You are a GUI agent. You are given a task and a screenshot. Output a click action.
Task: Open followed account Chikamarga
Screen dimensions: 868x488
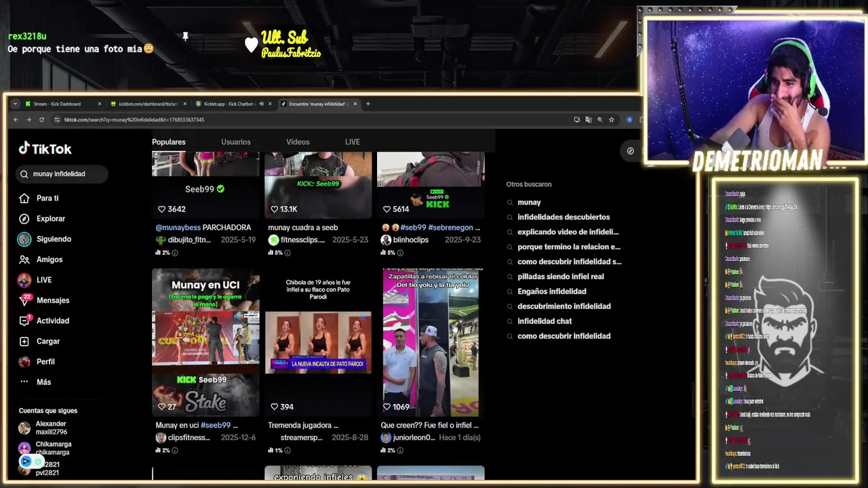pos(54,448)
